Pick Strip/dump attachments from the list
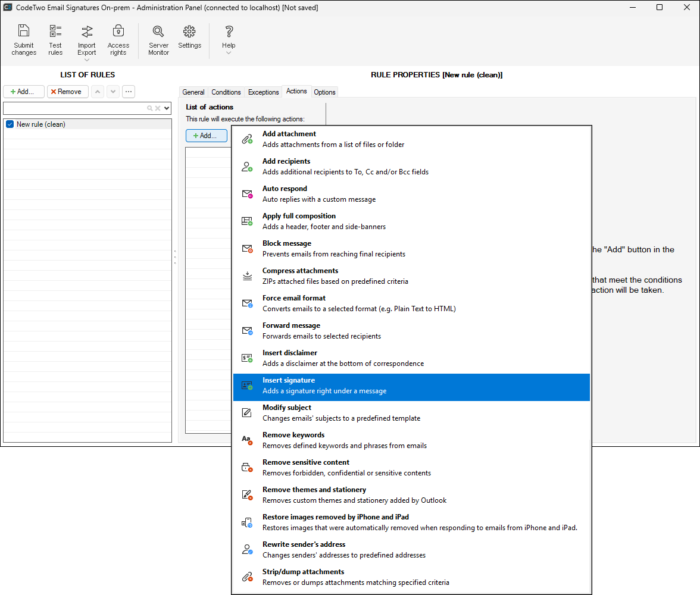700x595 pixels. pyautogui.click(x=411, y=577)
